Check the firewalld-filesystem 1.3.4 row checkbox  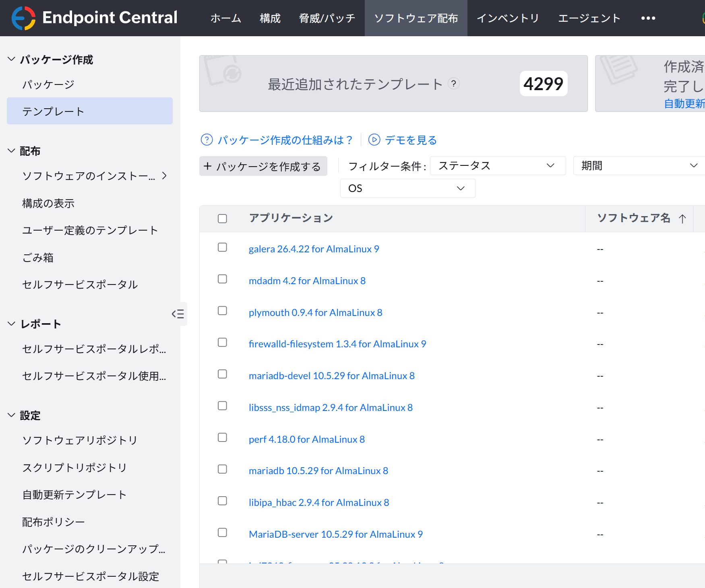[x=222, y=342]
